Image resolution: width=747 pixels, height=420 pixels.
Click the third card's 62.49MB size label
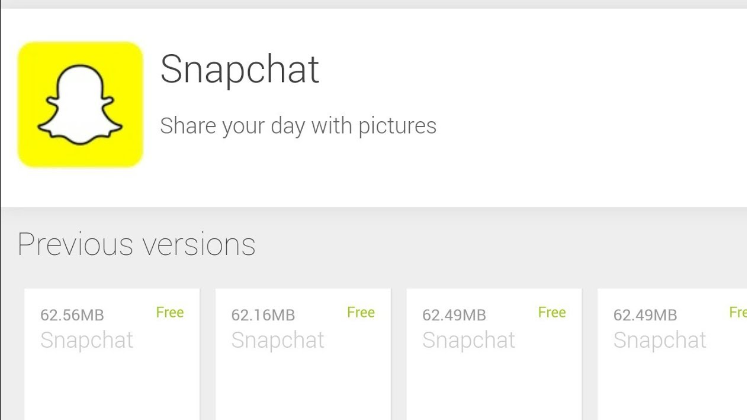[x=454, y=315]
